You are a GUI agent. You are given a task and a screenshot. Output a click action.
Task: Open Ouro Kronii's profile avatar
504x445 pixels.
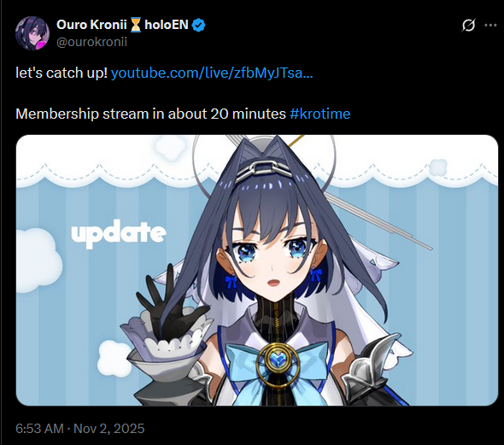32,33
